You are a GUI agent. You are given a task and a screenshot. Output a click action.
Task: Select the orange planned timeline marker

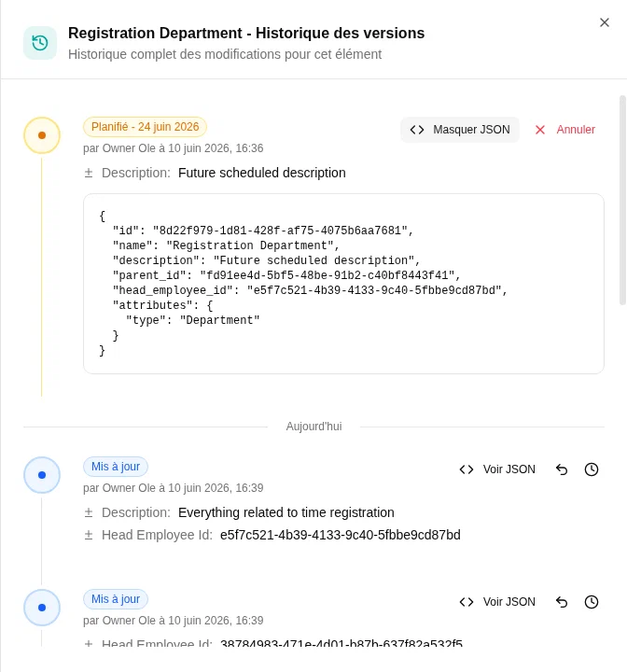click(42, 135)
